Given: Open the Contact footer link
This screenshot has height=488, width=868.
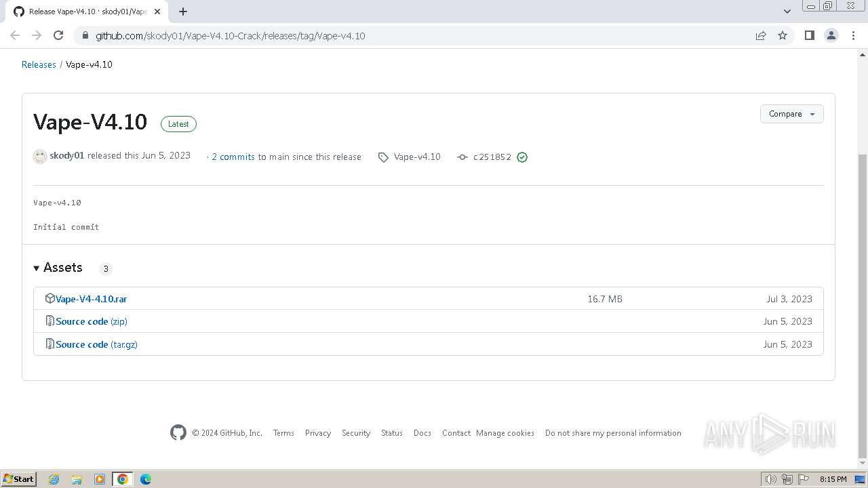Looking at the screenshot, I should coord(456,433).
